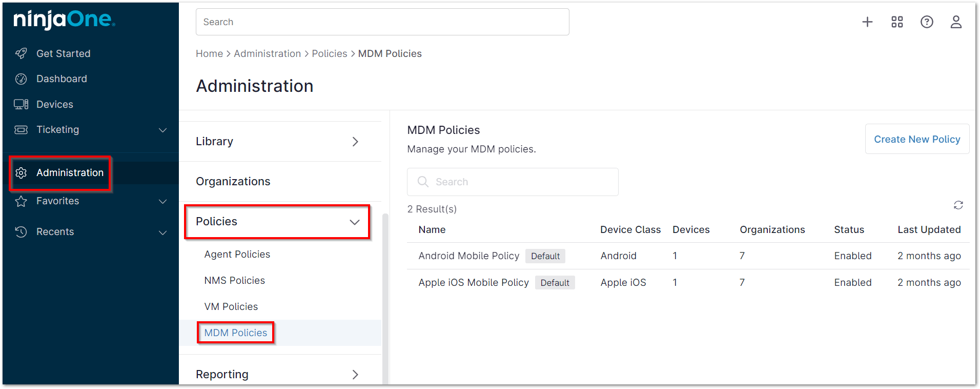Expand the Recents menu
Viewport: 980px width, 389px height.
[x=162, y=232]
